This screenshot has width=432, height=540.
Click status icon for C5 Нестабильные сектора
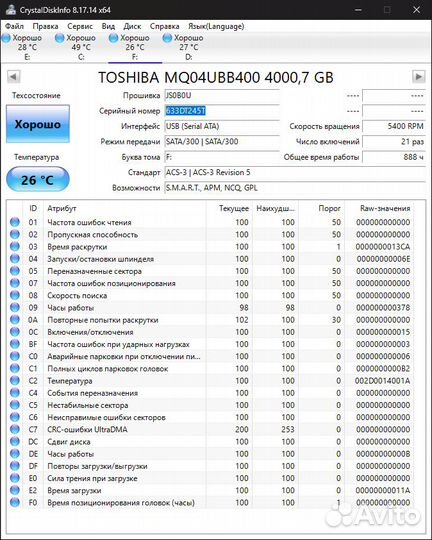click(15, 405)
